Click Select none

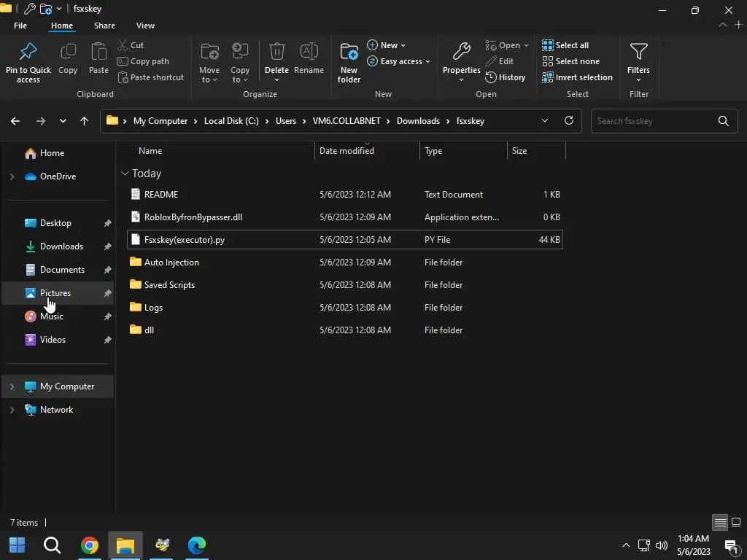(570, 61)
